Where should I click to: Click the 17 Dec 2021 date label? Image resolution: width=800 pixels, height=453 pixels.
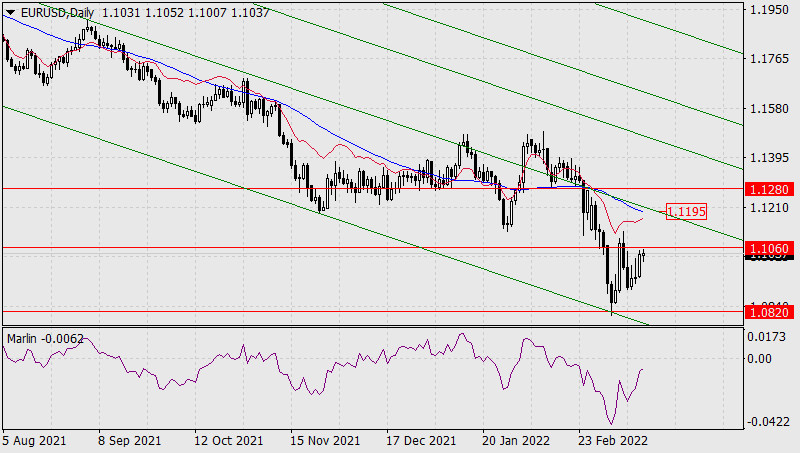click(421, 441)
